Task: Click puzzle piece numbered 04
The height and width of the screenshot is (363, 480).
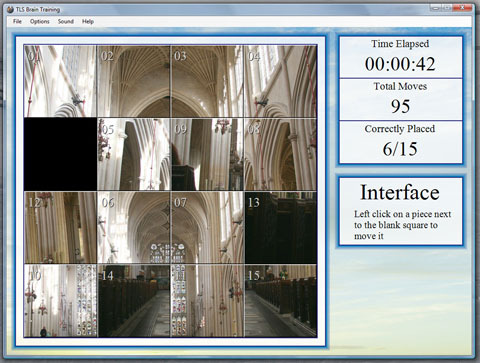Action: 280,81
